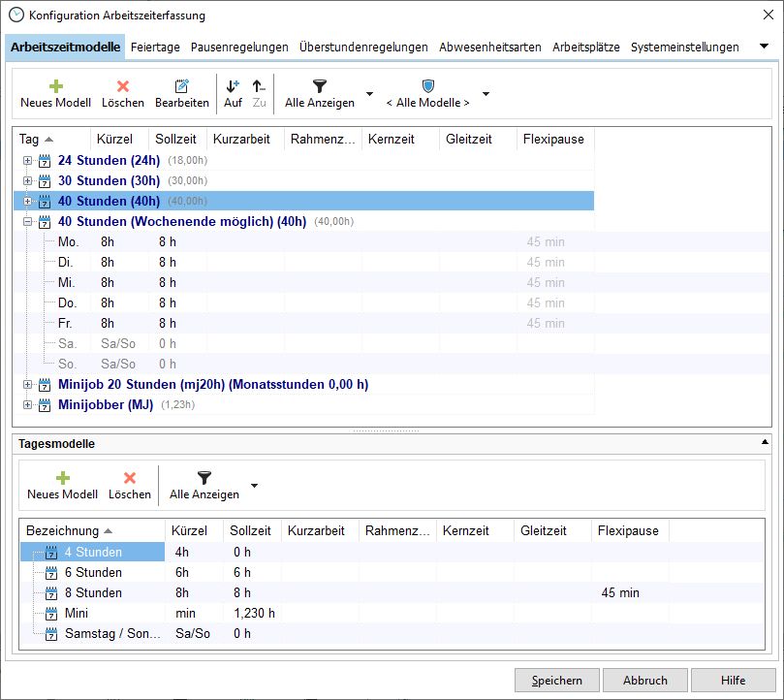Click the Alle Anzeigen filter in top toolbar
This screenshot has height=700, width=784.
pyautogui.click(x=320, y=86)
